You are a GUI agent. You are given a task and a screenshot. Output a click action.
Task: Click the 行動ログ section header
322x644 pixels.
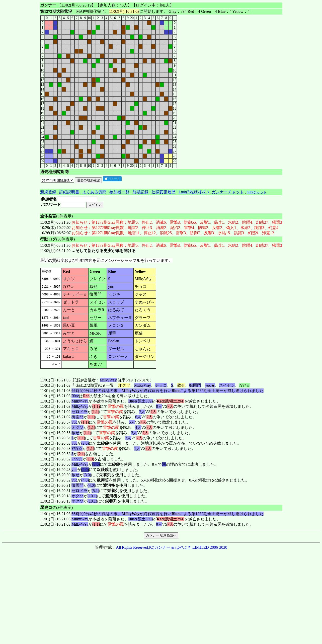pos(161,239)
